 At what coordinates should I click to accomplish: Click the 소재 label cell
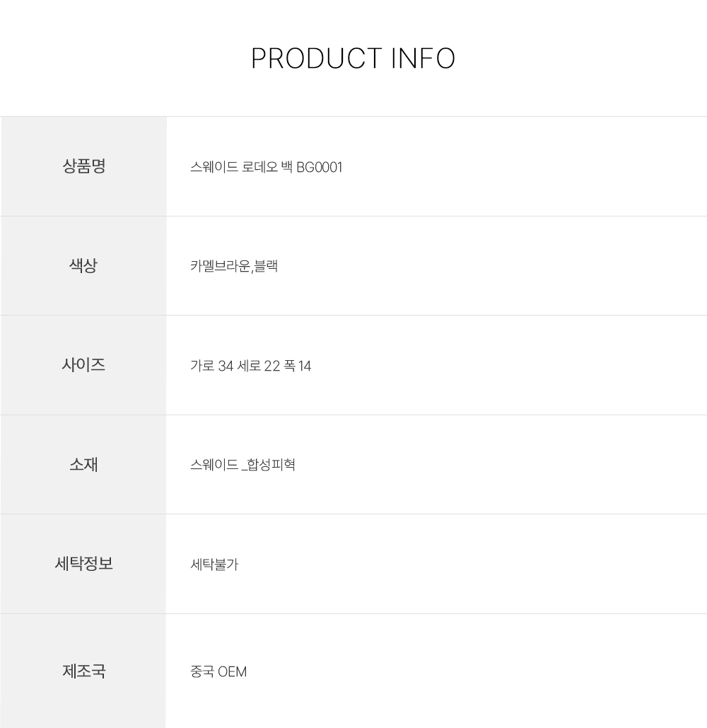click(x=83, y=464)
